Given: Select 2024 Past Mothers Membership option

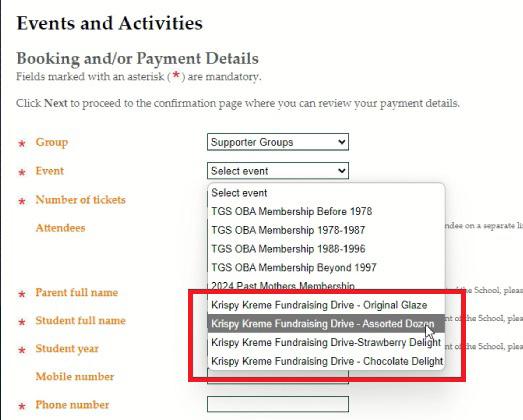Looking at the screenshot, I should 326,286.
